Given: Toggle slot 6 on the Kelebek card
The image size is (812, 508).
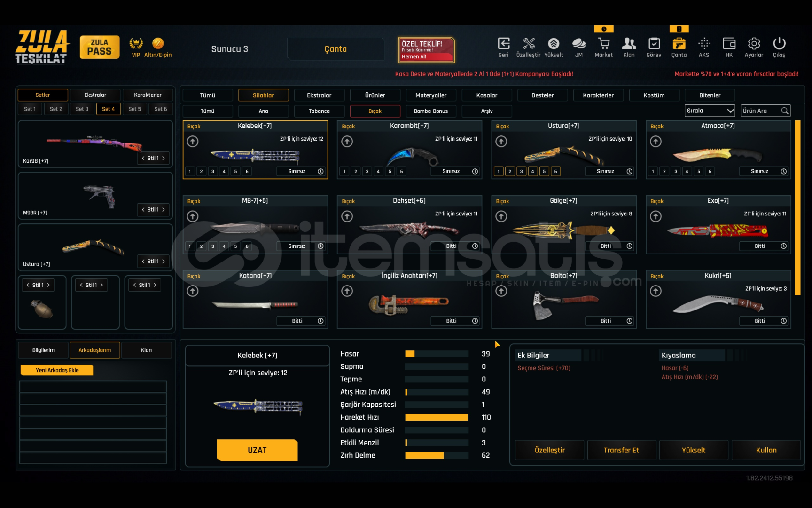Looking at the screenshot, I should 247,171.
